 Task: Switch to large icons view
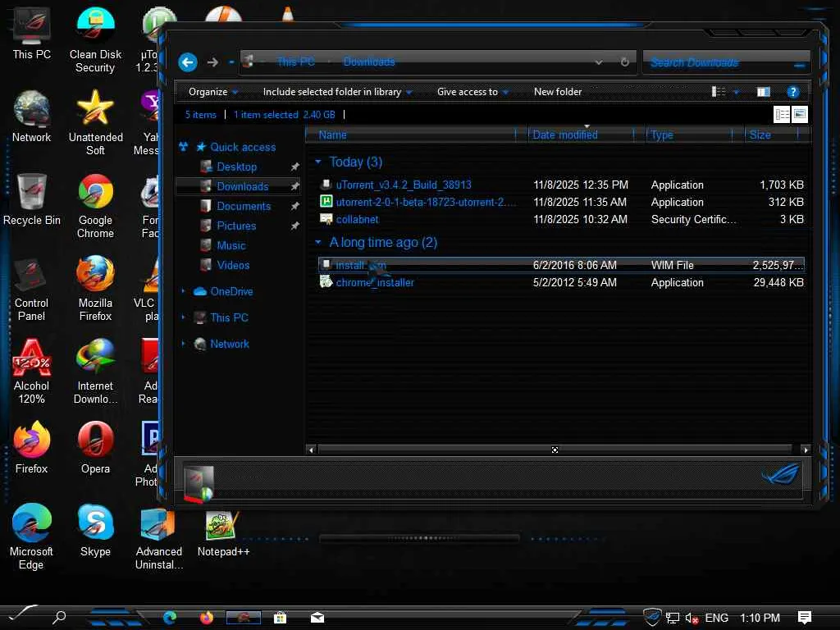coord(799,114)
